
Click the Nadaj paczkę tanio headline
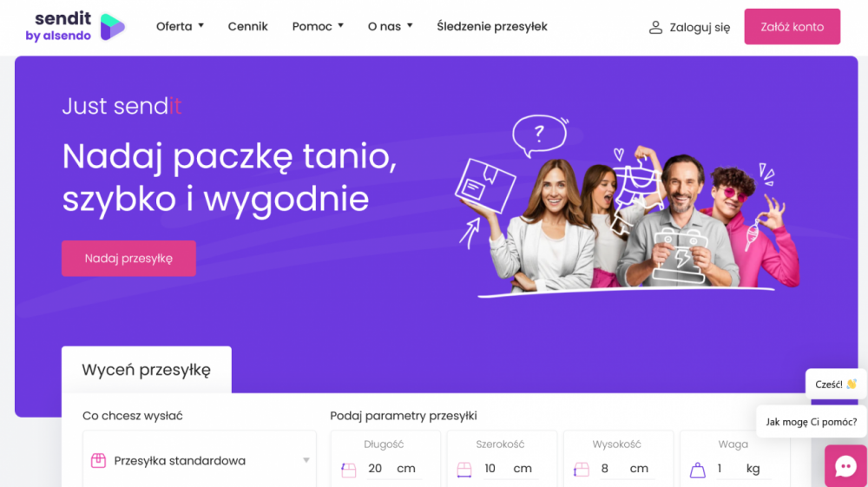pyautogui.click(x=229, y=177)
